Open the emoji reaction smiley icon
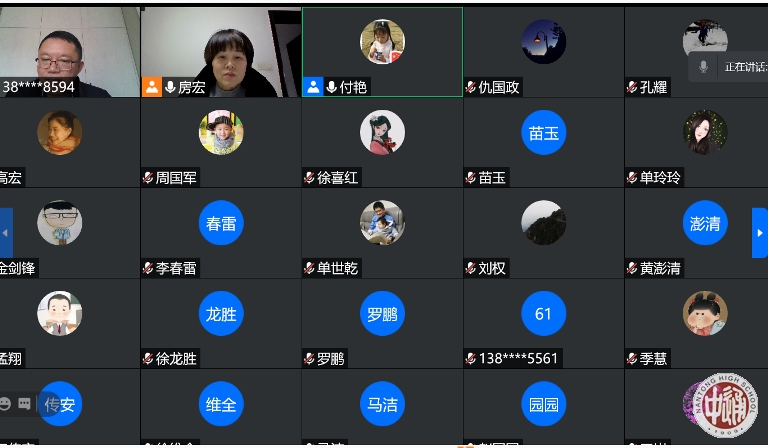The width and height of the screenshot is (768, 448). tap(5, 403)
